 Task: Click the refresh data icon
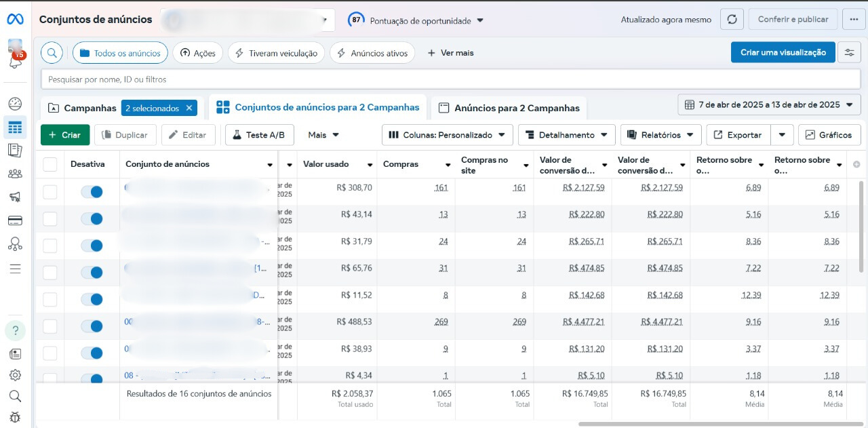click(x=732, y=20)
